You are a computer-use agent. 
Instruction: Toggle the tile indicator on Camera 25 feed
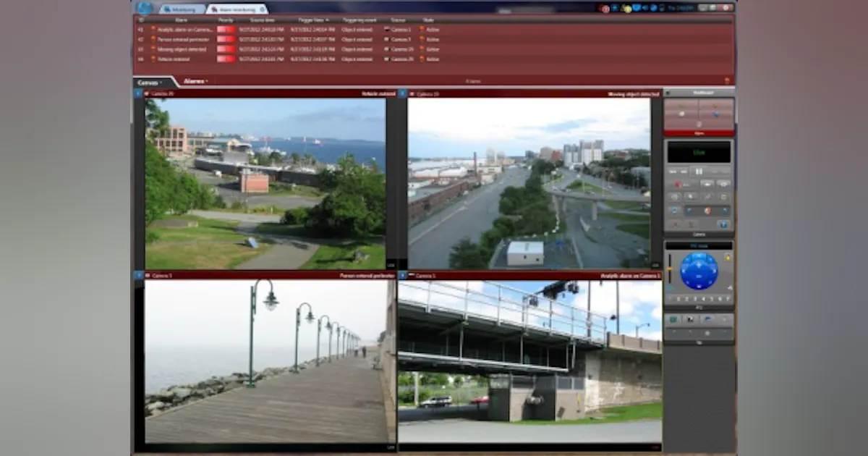tap(137, 94)
